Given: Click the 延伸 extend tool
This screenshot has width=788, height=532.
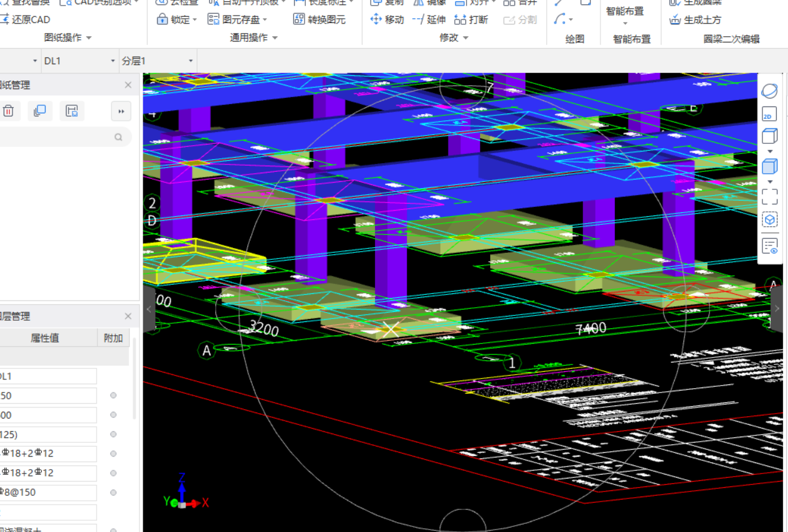Looking at the screenshot, I should [429, 19].
